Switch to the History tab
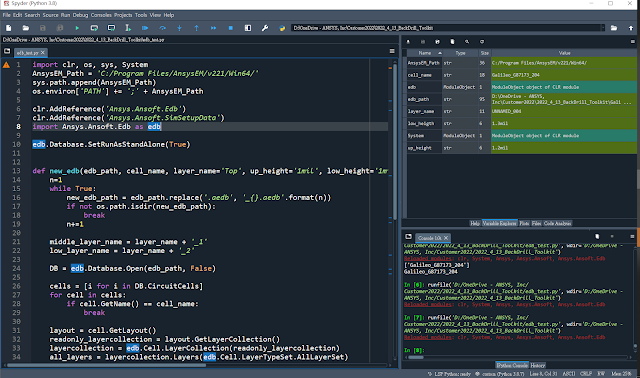This screenshot has height=378, width=640. [x=537, y=365]
